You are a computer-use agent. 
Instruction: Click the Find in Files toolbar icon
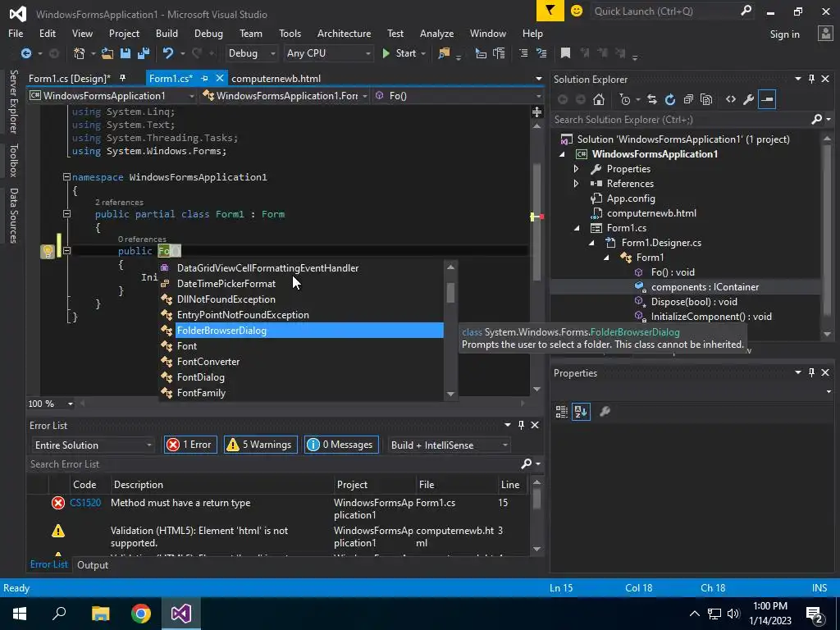[x=444, y=53]
